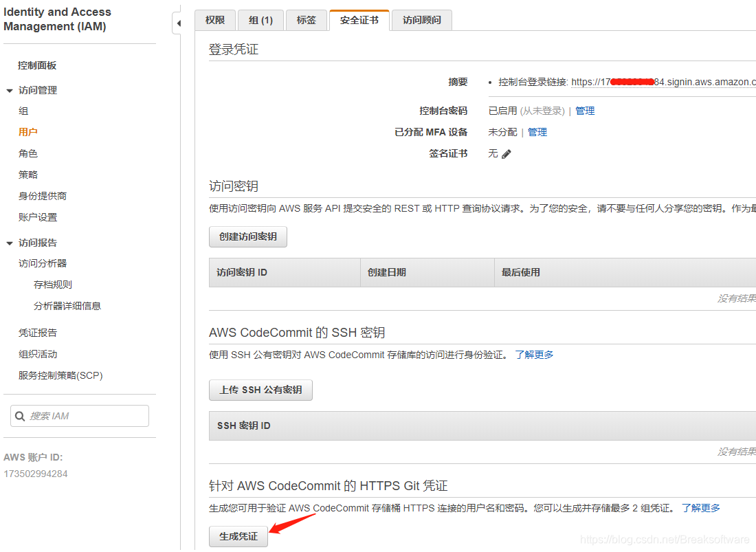The height and width of the screenshot is (552, 756).
Task: Collapse the 访问报告 section triangle
Action: [9, 243]
